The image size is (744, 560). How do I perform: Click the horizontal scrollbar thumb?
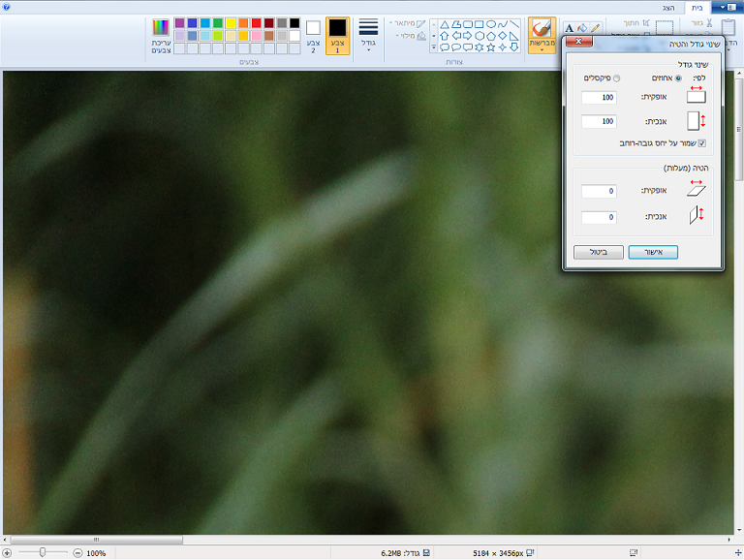point(96,540)
